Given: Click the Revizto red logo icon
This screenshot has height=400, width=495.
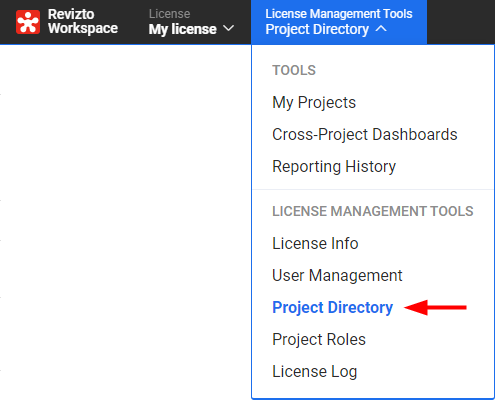Looking at the screenshot, I should [x=28, y=22].
